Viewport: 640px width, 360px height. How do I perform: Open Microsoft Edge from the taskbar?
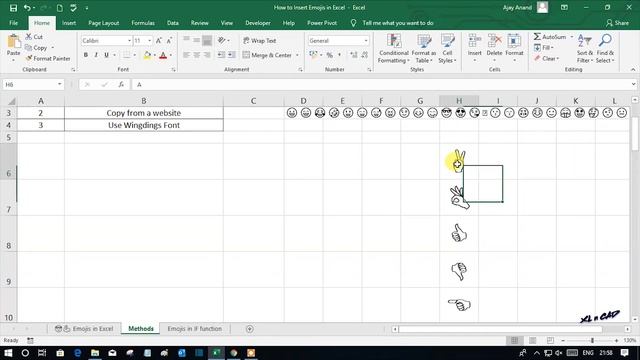(x=78, y=353)
